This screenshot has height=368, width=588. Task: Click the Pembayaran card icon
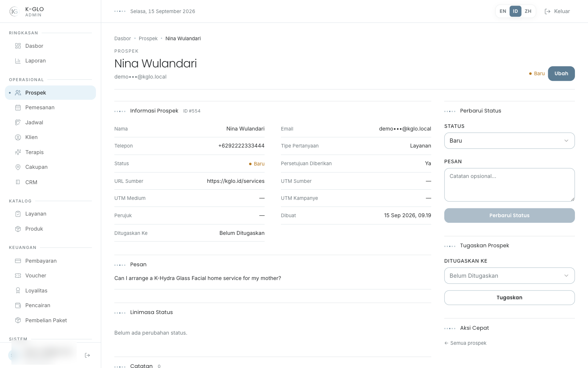[x=18, y=261]
